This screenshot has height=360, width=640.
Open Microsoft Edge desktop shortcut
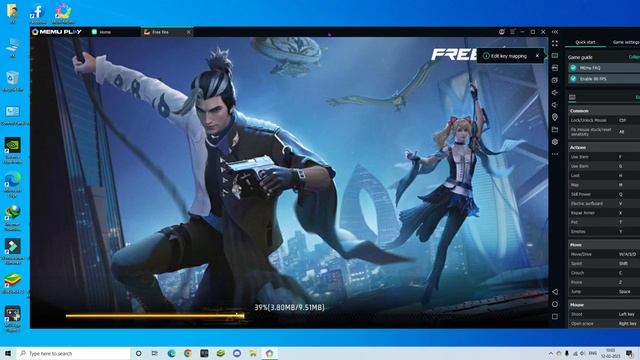tap(13, 184)
